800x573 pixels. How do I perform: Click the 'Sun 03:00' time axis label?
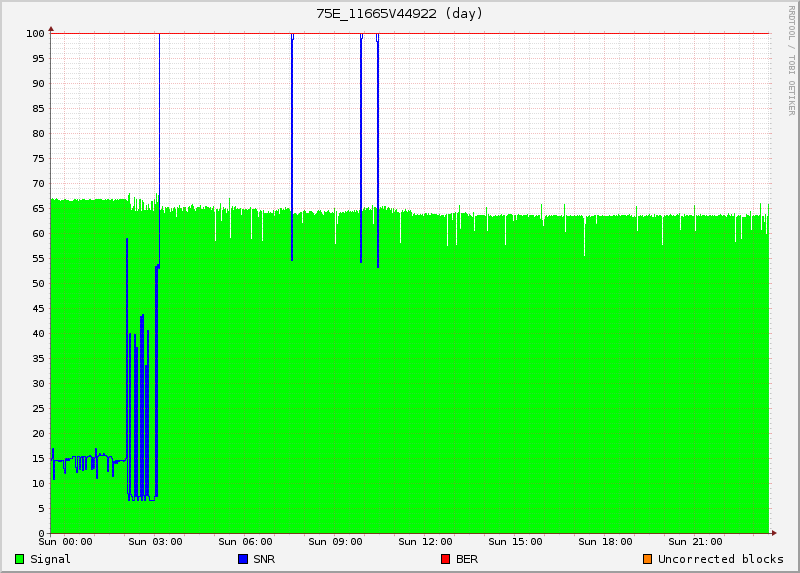(x=156, y=542)
